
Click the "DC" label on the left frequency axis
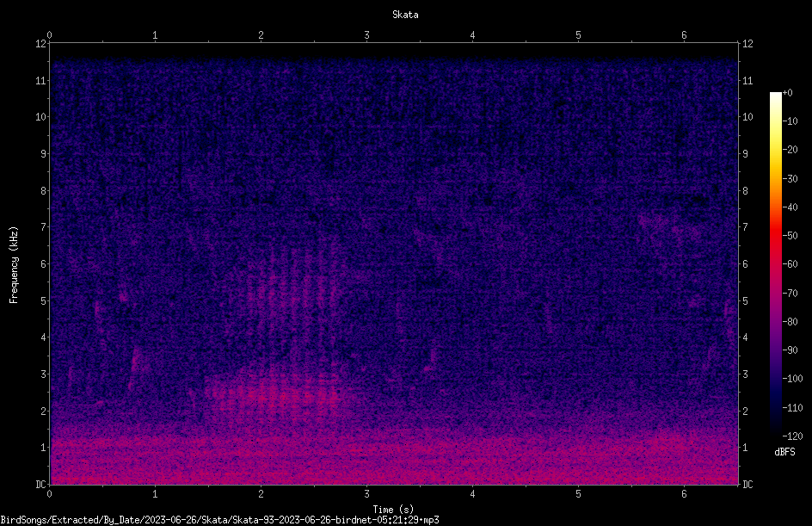40,485
